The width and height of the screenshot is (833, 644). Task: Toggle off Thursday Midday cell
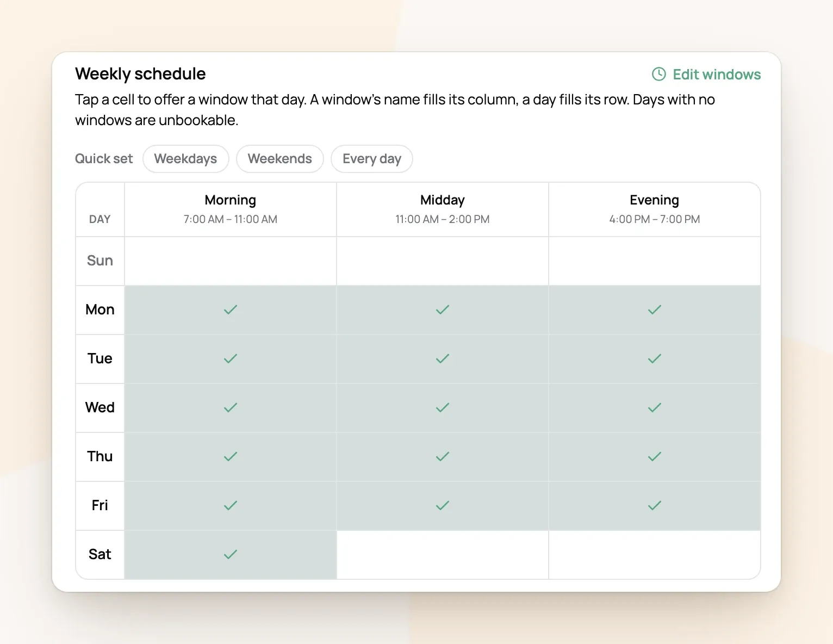[x=443, y=457]
